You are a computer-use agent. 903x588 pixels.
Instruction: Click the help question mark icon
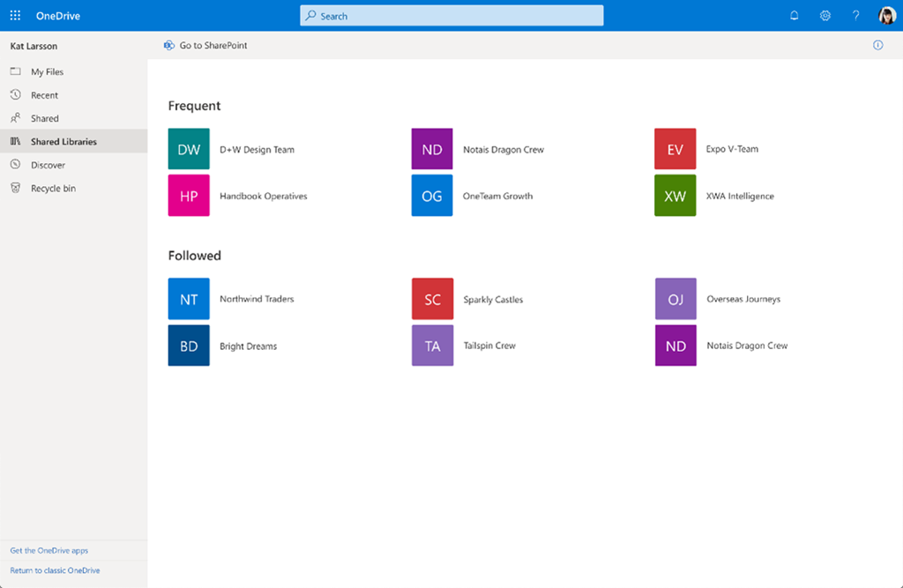pos(855,16)
